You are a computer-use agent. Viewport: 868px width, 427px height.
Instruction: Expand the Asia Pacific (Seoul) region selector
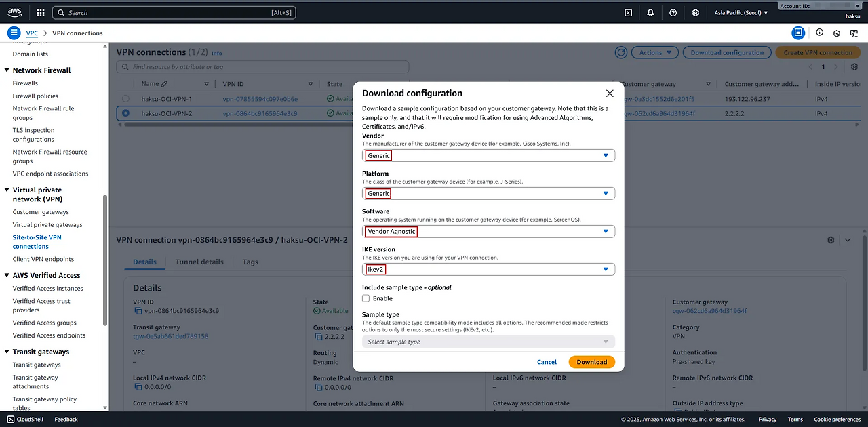point(741,12)
